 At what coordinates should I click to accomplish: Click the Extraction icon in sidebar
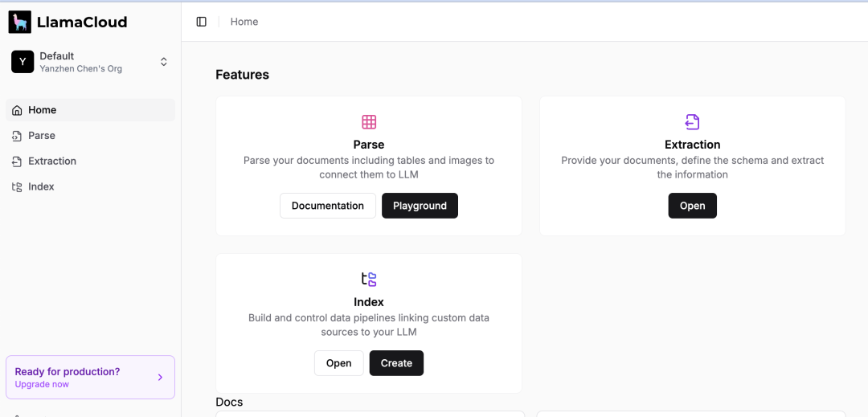click(17, 161)
